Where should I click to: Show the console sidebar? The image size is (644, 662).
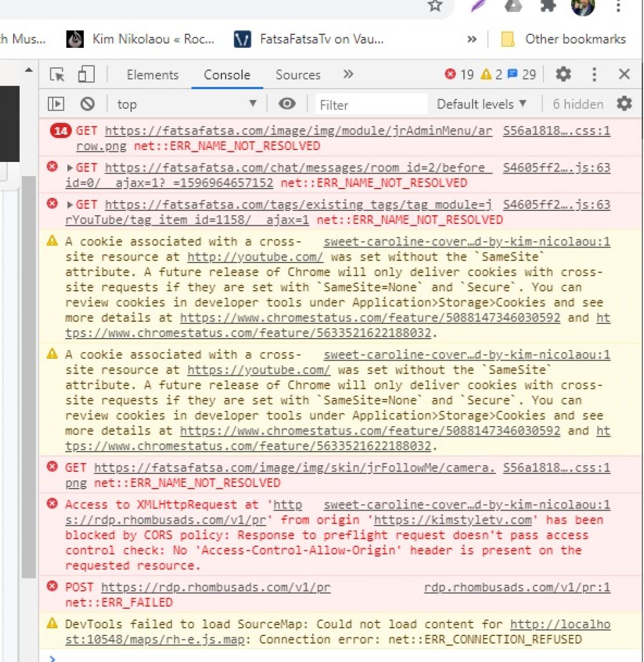pyautogui.click(x=56, y=104)
